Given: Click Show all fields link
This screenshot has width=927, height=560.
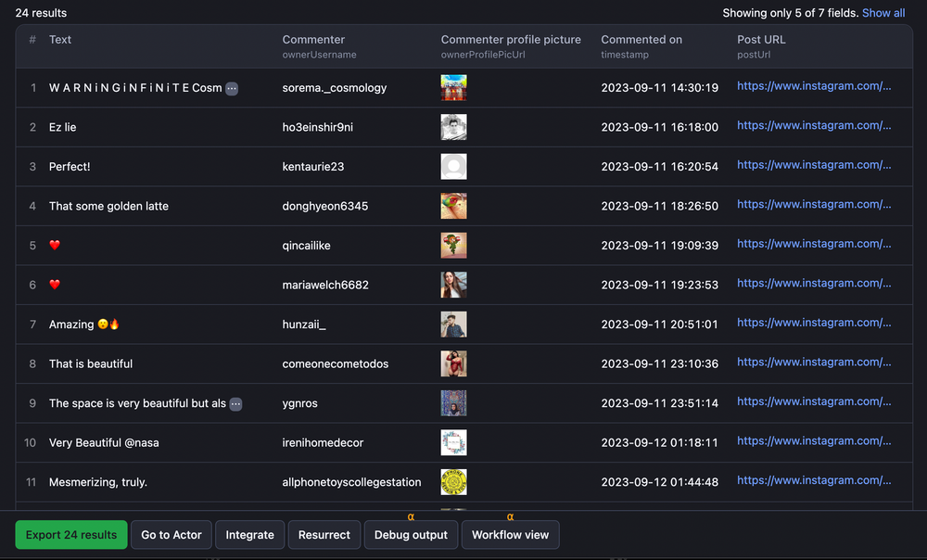Looking at the screenshot, I should (883, 13).
